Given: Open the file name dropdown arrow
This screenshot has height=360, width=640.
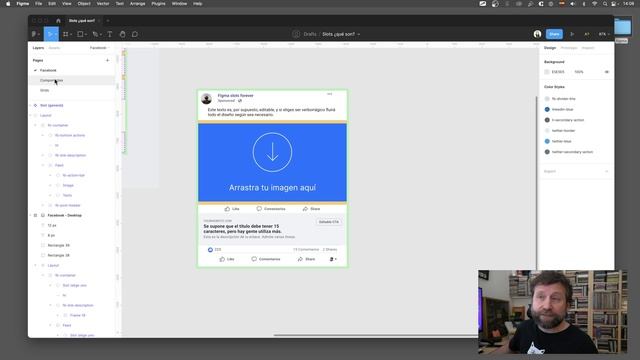Looking at the screenshot, I should [x=359, y=34].
